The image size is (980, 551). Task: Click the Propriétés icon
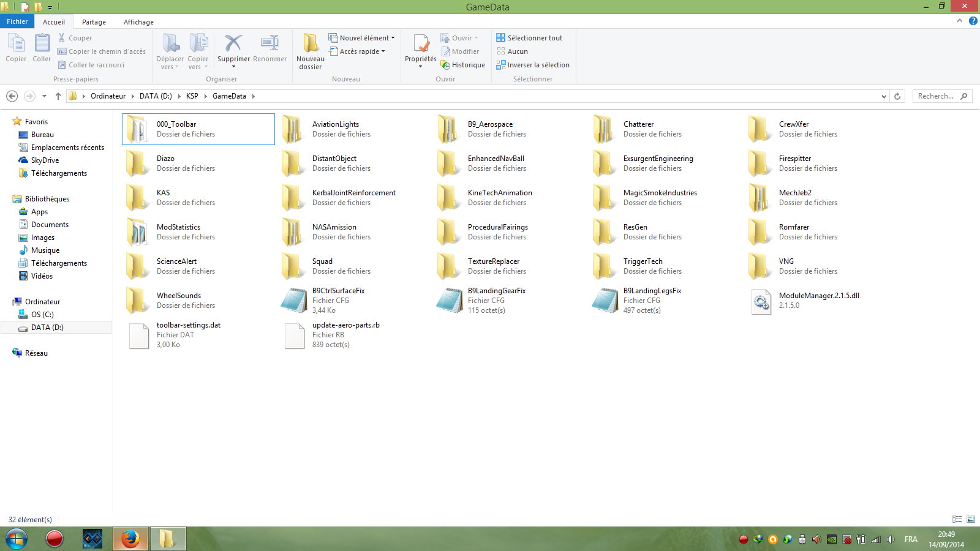[x=421, y=43]
